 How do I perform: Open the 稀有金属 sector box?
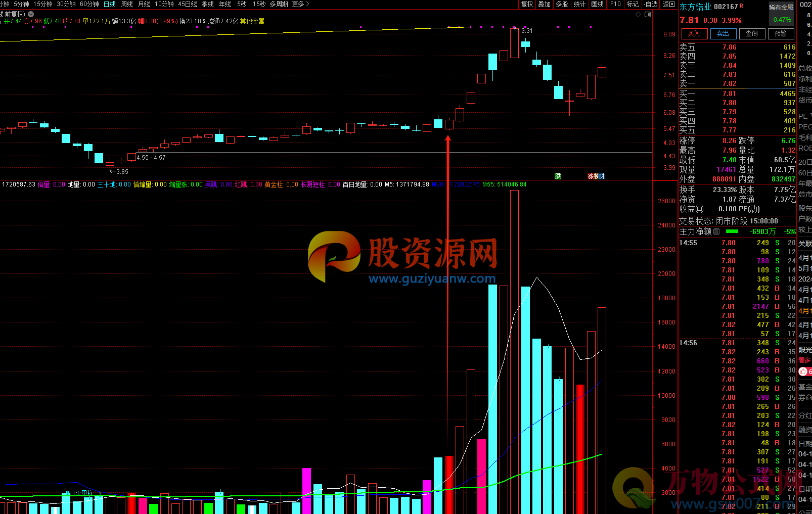click(x=781, y=14)
